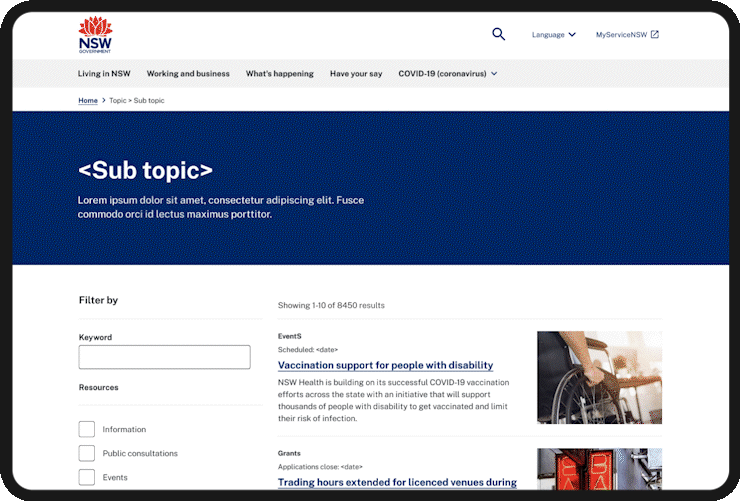This screenshot has height=501, width=740.
Task: Expand the Language dropdown chevron
Action: [572, 34]
